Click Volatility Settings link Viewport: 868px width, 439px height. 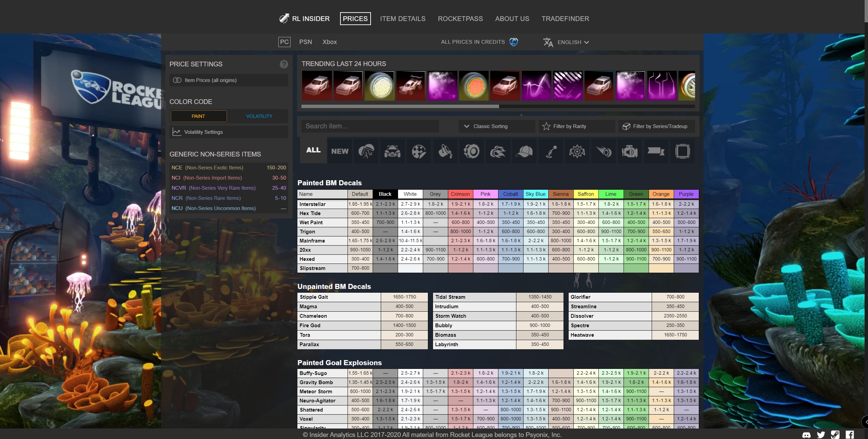pos(203,131)
